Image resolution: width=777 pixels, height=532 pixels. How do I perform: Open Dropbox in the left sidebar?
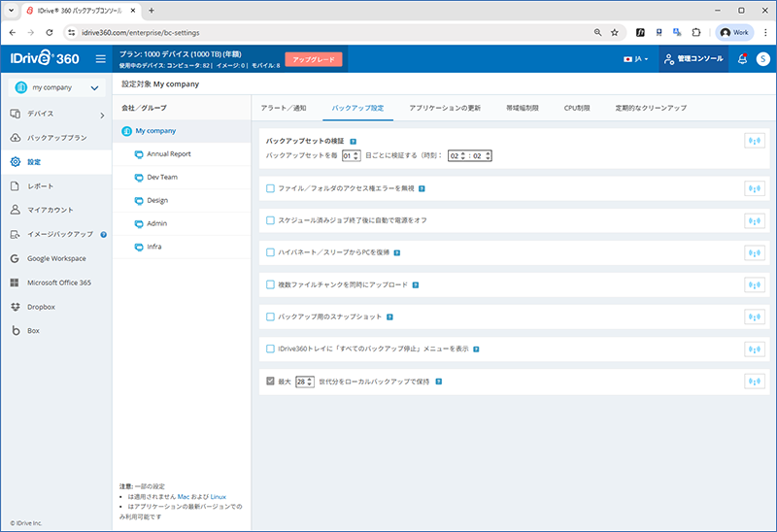(x=44, y=307)
